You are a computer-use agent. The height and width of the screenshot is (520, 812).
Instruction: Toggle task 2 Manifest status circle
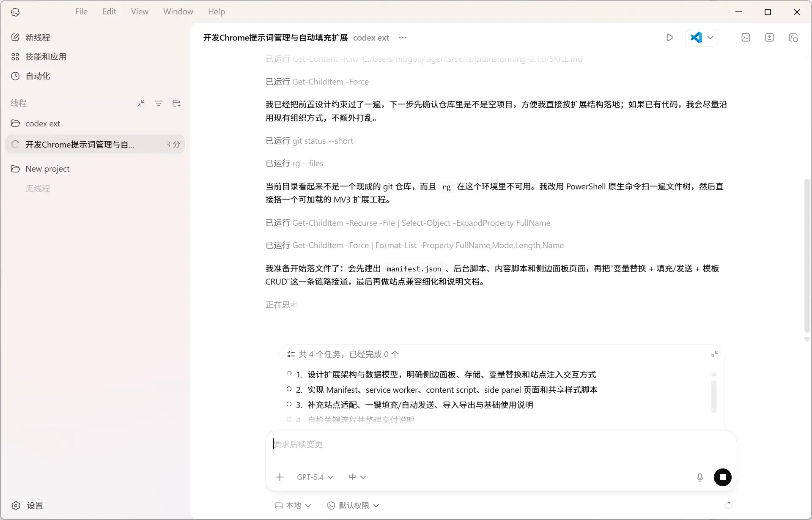[x=289, y=389]
